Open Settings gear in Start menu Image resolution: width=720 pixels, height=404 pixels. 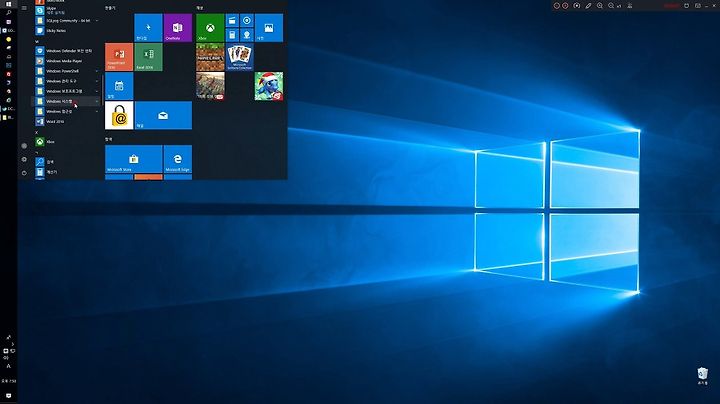click(x=24, y=159)
